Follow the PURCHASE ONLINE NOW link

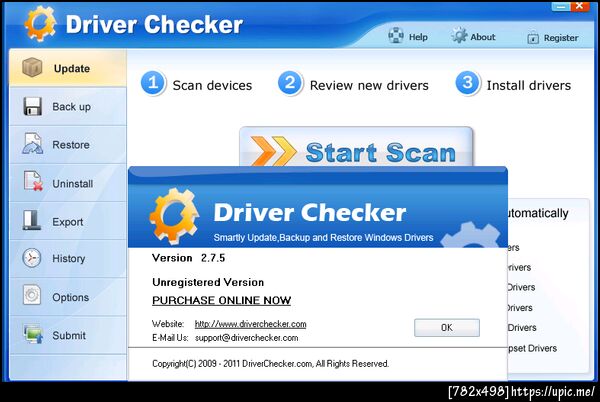click(x=222, y=300)
